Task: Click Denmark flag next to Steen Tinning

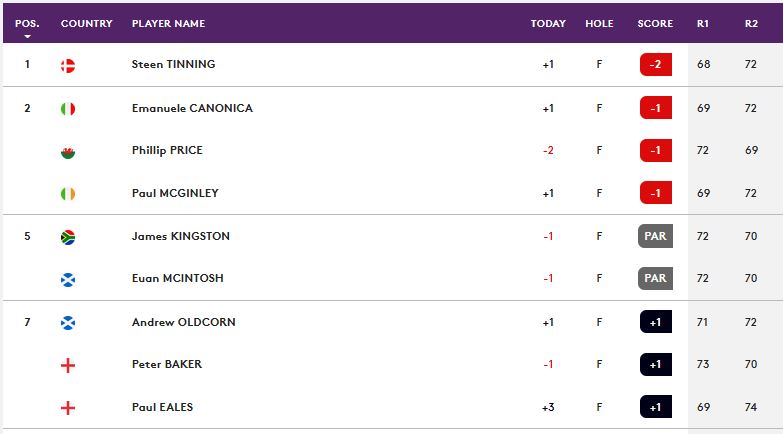Action: 68,65
